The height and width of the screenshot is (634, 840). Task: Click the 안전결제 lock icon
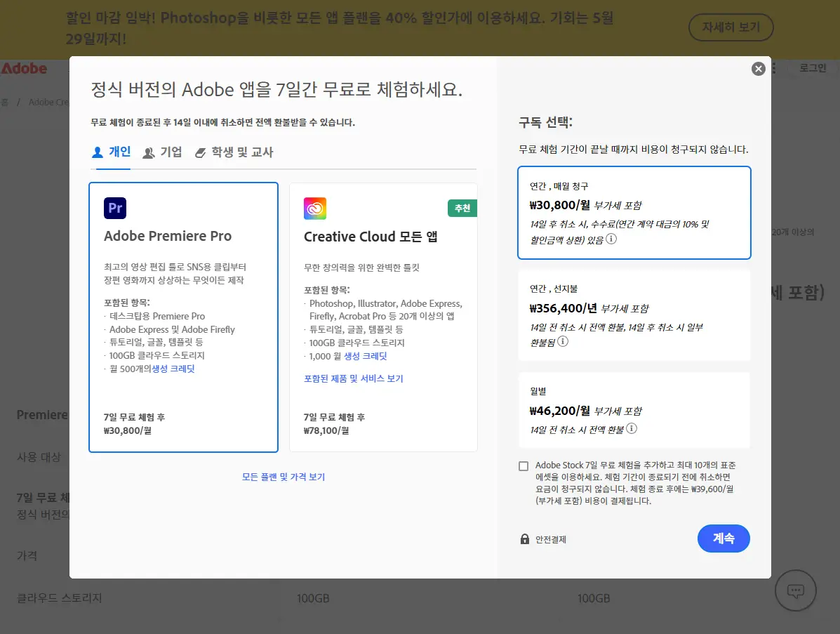pyautogui.click(x=525, y=539)
